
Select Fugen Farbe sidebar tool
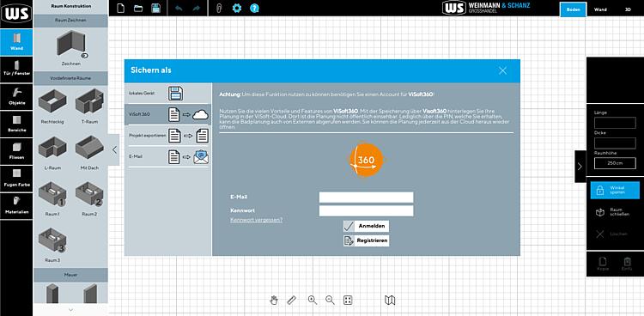[x=16, y=179]
